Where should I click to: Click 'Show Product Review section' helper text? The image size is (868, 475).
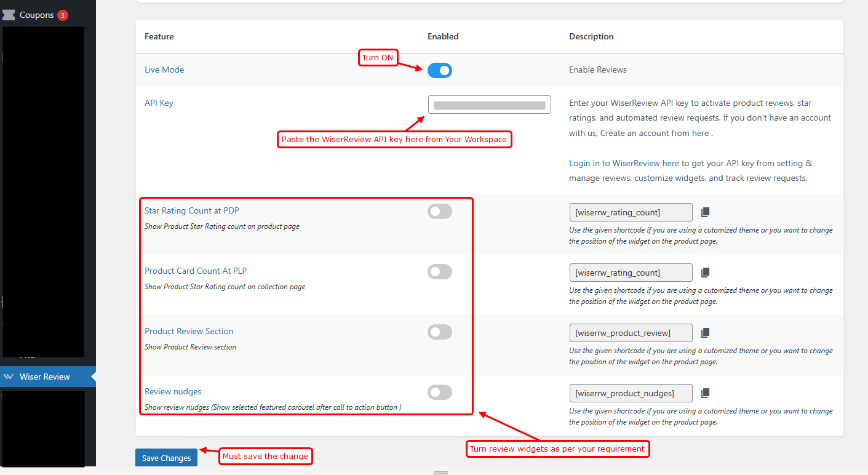click(x=190, y=347)
